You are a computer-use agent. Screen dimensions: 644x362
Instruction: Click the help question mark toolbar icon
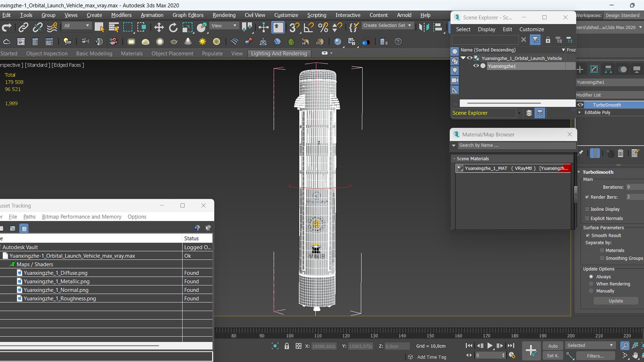click(x=398, y=42)
